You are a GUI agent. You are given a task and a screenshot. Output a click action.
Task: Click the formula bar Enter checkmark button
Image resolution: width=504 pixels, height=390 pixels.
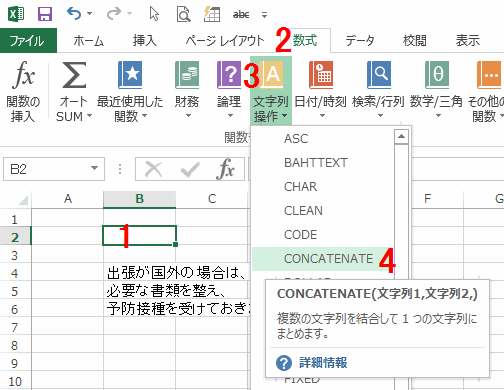pyautogui.click(x=190, y=169)
